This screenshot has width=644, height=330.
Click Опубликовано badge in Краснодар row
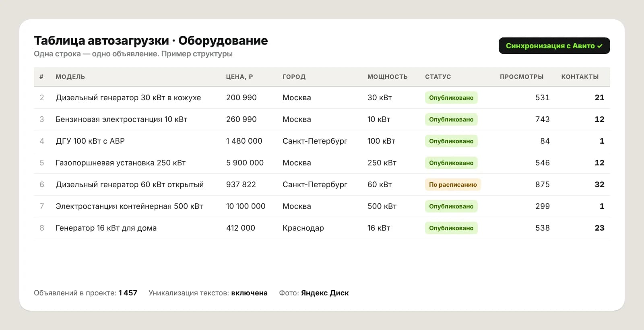[451, 228]
